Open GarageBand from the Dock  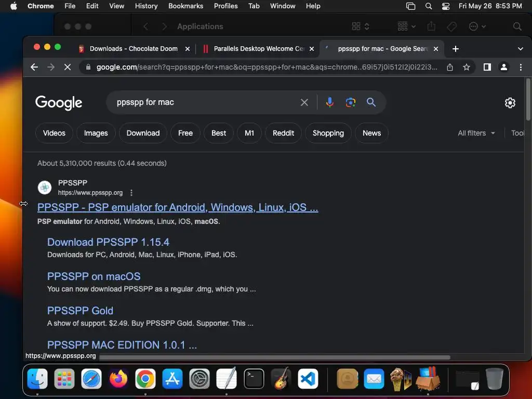click(x=281, y=379)
